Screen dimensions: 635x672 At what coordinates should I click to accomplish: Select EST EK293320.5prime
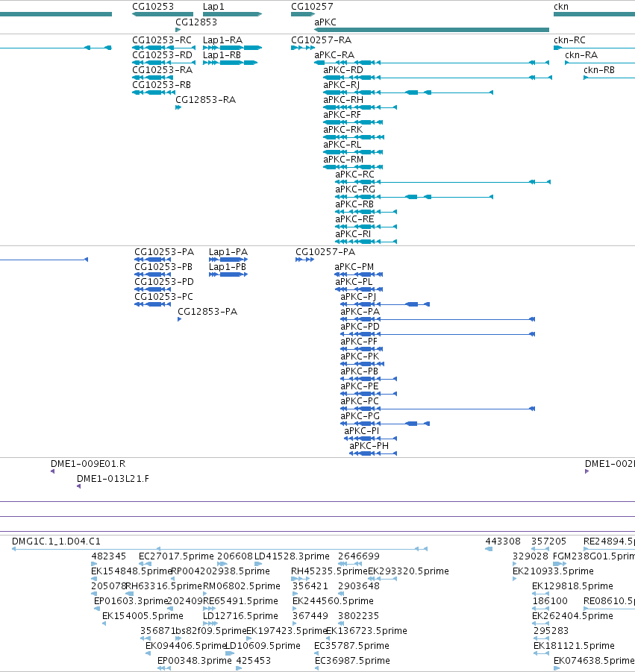coord(382,579)
